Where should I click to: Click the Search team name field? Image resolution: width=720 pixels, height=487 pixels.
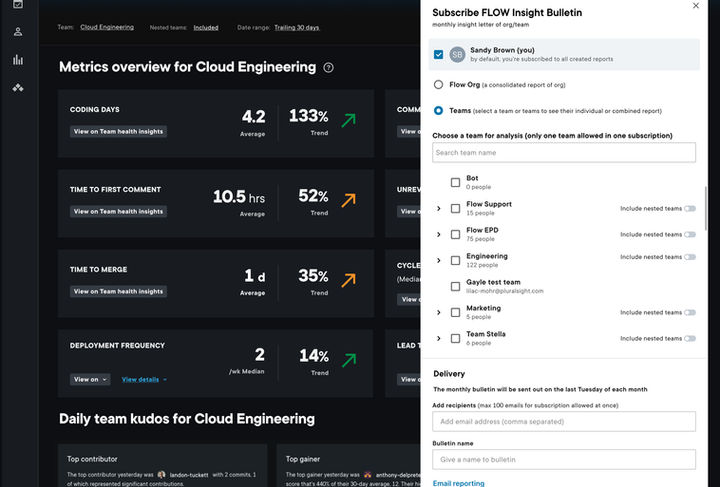point(564,152)
